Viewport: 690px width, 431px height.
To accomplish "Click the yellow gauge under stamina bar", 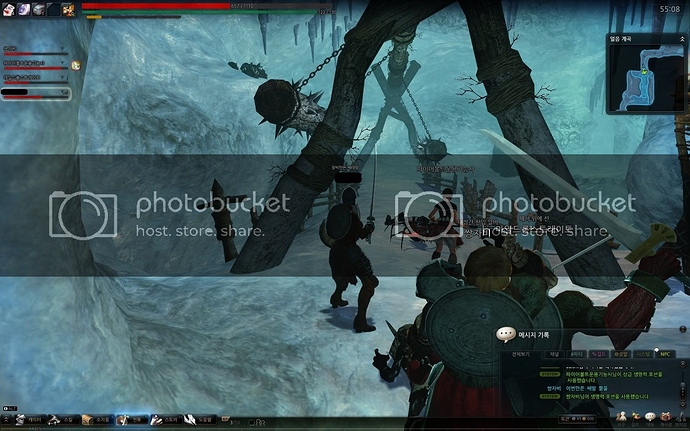I will (x=133, y=17).
